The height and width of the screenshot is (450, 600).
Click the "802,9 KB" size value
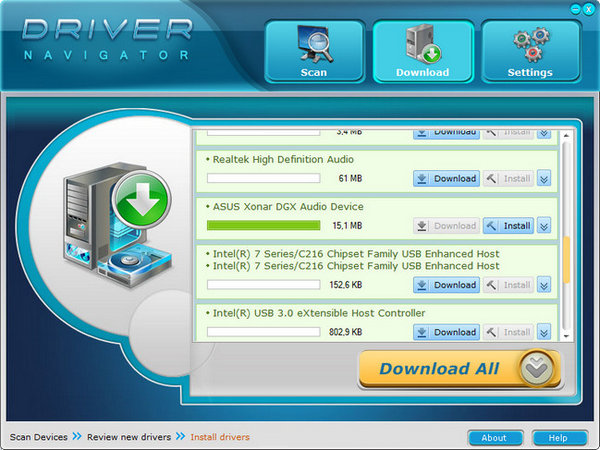346,332
